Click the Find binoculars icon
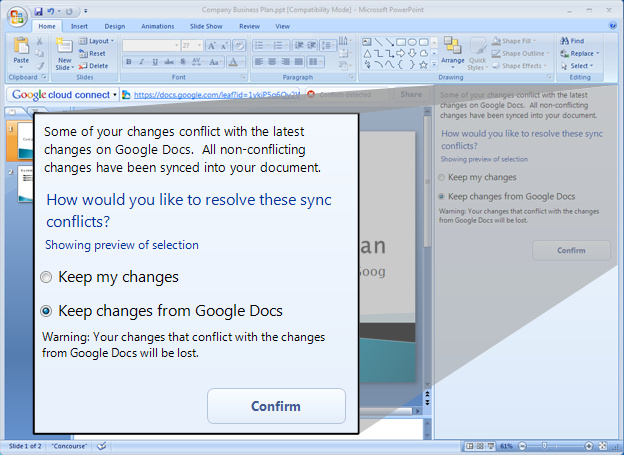The image size is (624, 455). (565, 41)
